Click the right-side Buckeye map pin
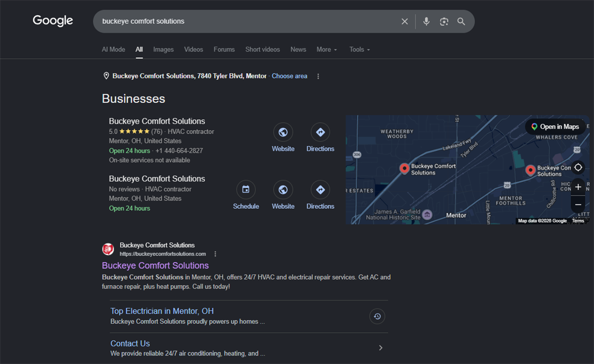 pos(530,171)
